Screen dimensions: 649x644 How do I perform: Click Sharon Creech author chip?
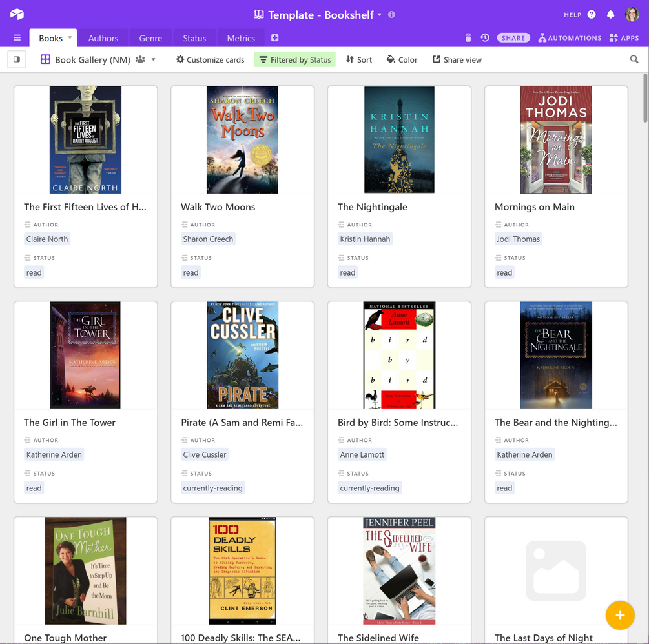(208, 239)
